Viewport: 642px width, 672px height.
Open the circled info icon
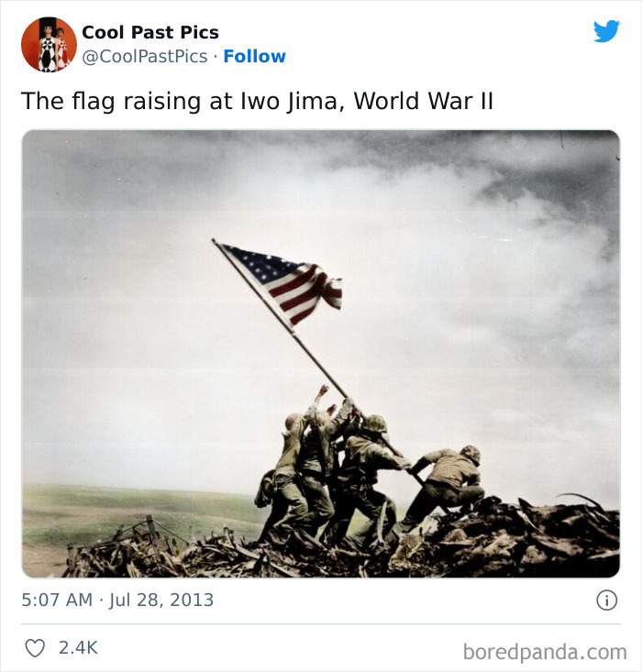(607, 600)
